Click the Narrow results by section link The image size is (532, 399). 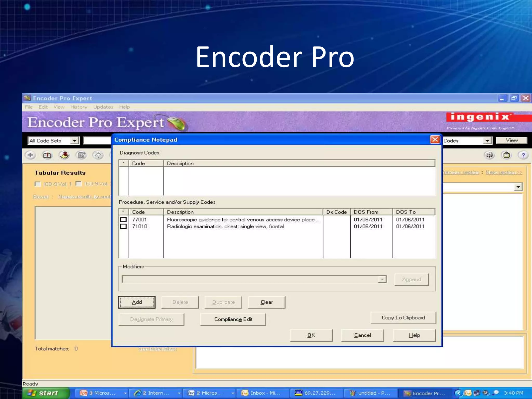[85, 197]
